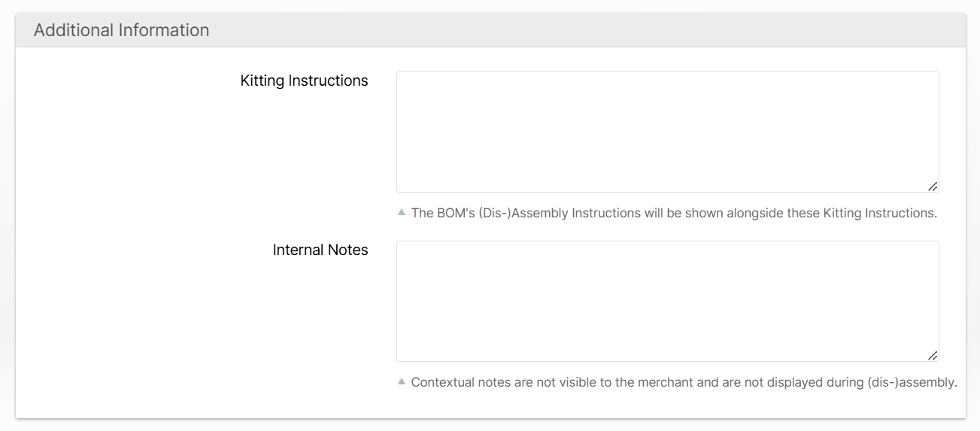
Task: Click the "Internal Notes" field label
Action: (x=320, y=250)
